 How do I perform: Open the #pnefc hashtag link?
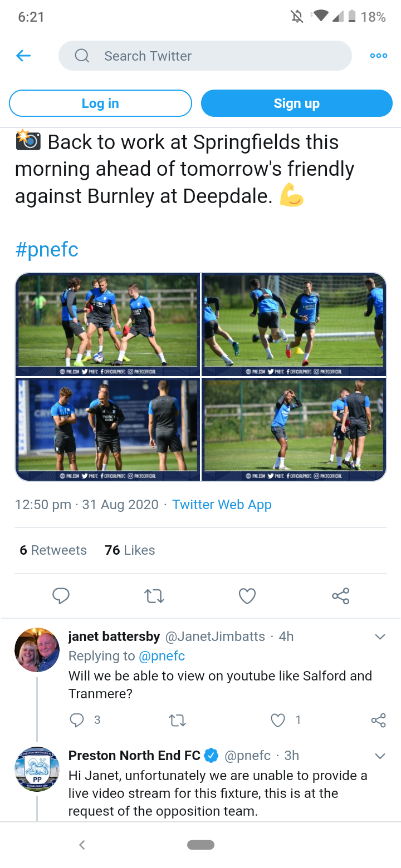click(47, 250)
